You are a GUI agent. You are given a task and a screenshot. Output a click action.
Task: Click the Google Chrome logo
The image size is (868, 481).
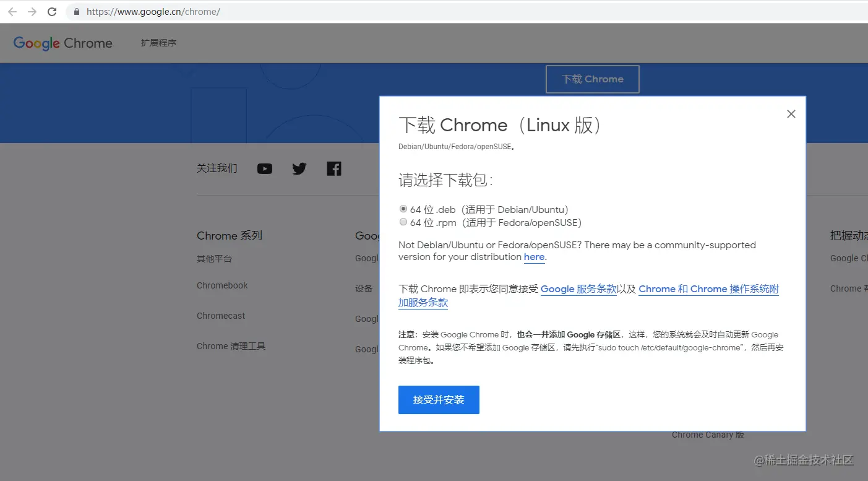(x=62, y=43)
